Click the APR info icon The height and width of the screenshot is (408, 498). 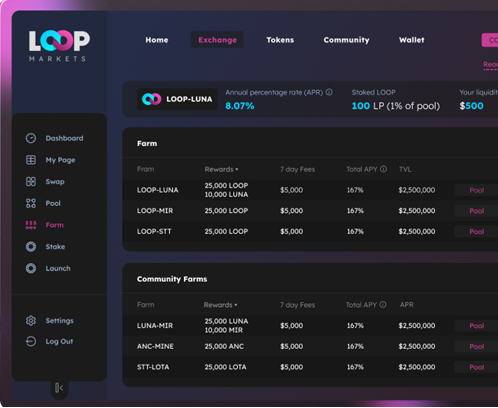coord(329,92)
